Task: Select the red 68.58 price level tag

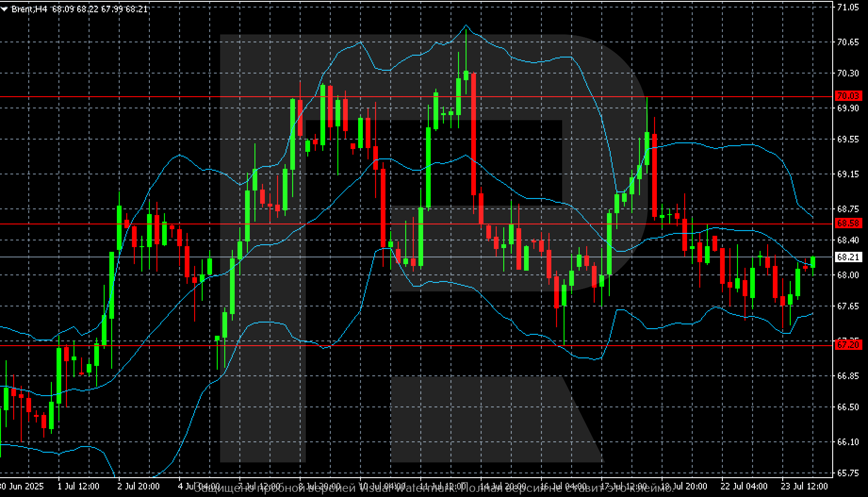Action: pyautogui.click(x=848, y=223)
